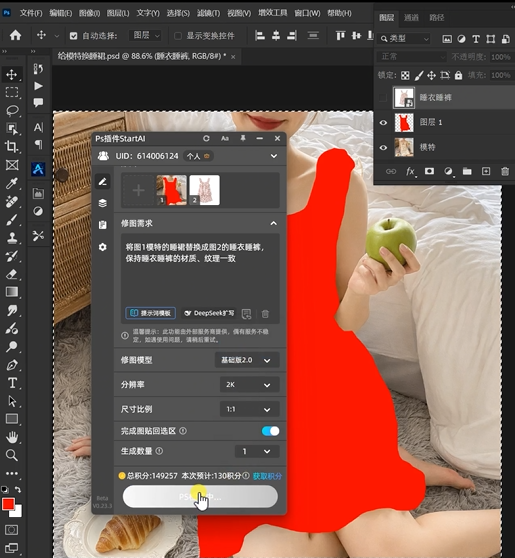Click the foreground red color swatch
Screen dimensions: 515x558
(8, 504)
